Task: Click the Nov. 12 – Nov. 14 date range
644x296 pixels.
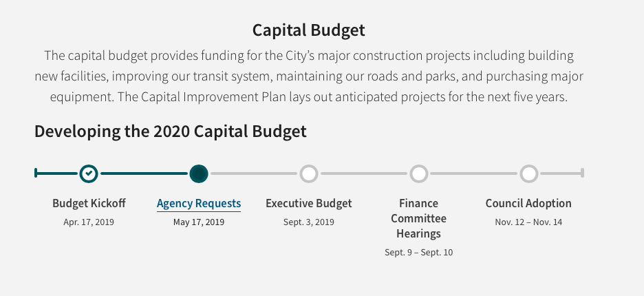Action: [x=528, y=222]
